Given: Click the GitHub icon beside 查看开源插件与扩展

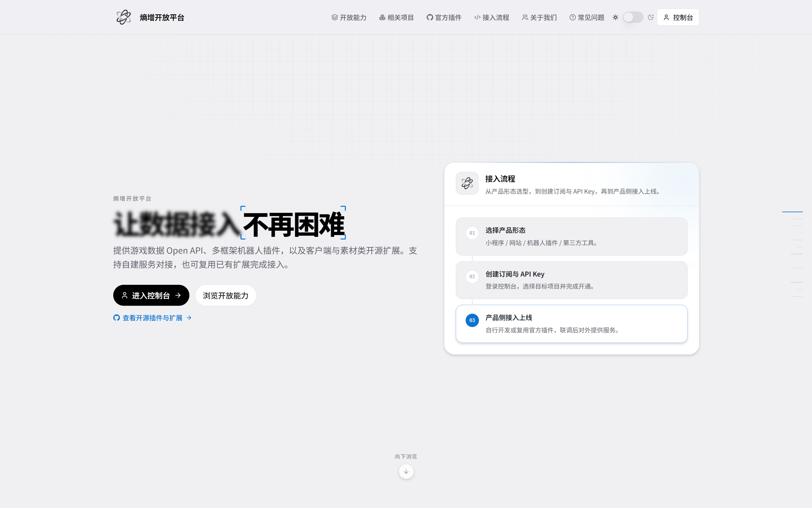Looking at the screenshot, I should (x=116, y=318).
